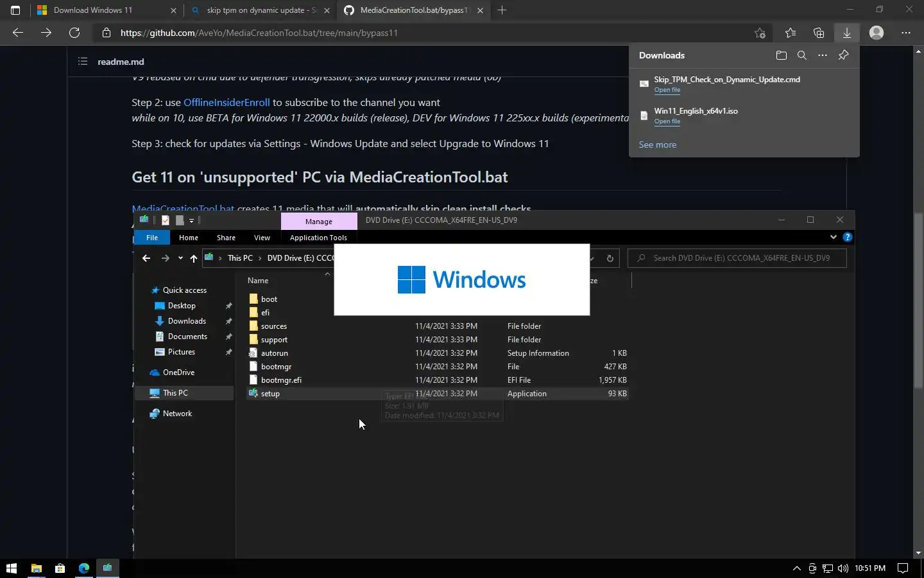Click the Properties quick access toolbar icon in Explorer
This screenshot has width=924, height=578.
pos(166,220)
